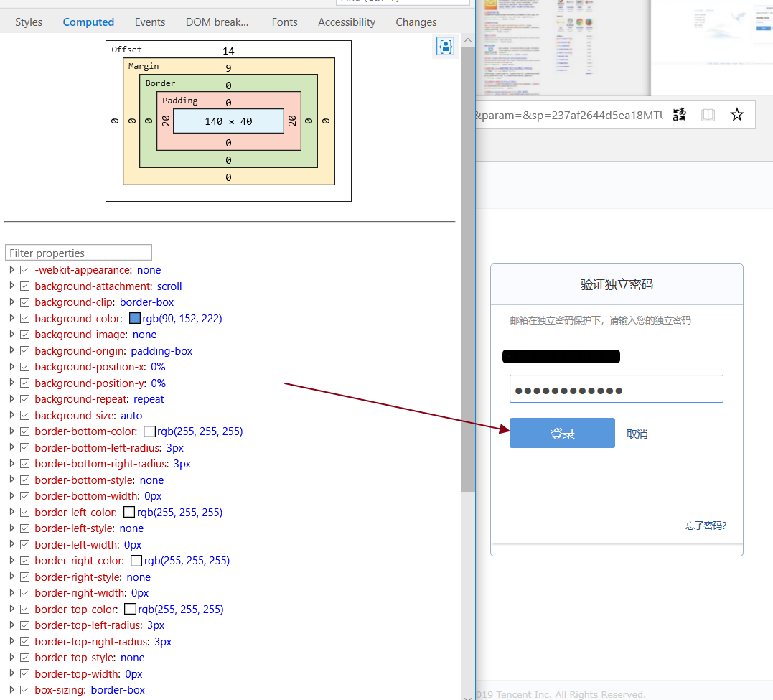Expand border-bottom-color property
Image resolution: width=773 pixels, height=700 pixels.
tap(11, 431)
